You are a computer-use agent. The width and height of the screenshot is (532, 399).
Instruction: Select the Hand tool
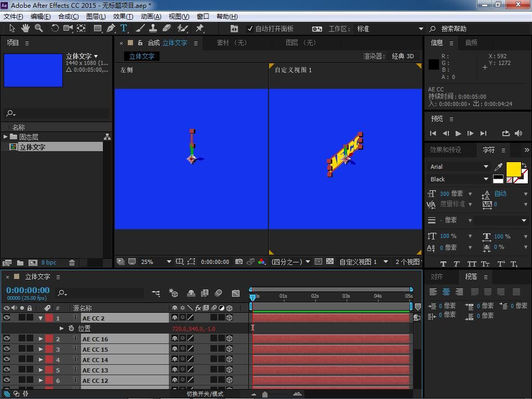coord(25,29)
